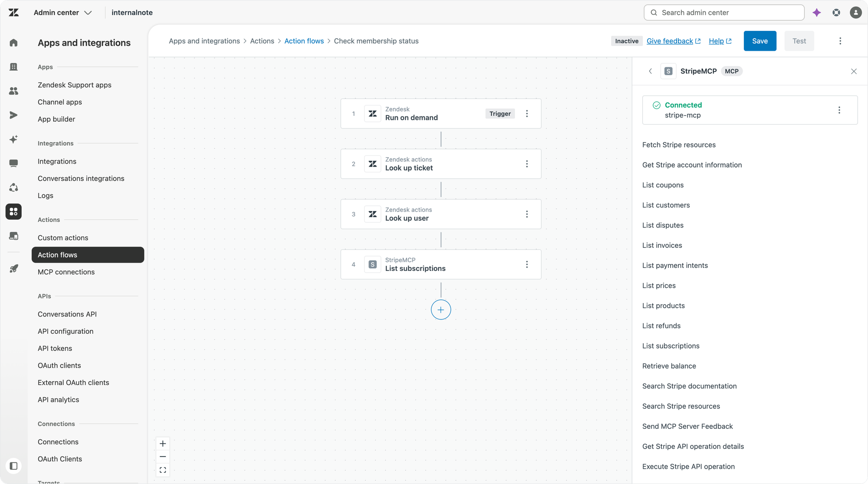Choose List invoices action
The height and width of the screenshot is (484, 868).
point(662,245)
